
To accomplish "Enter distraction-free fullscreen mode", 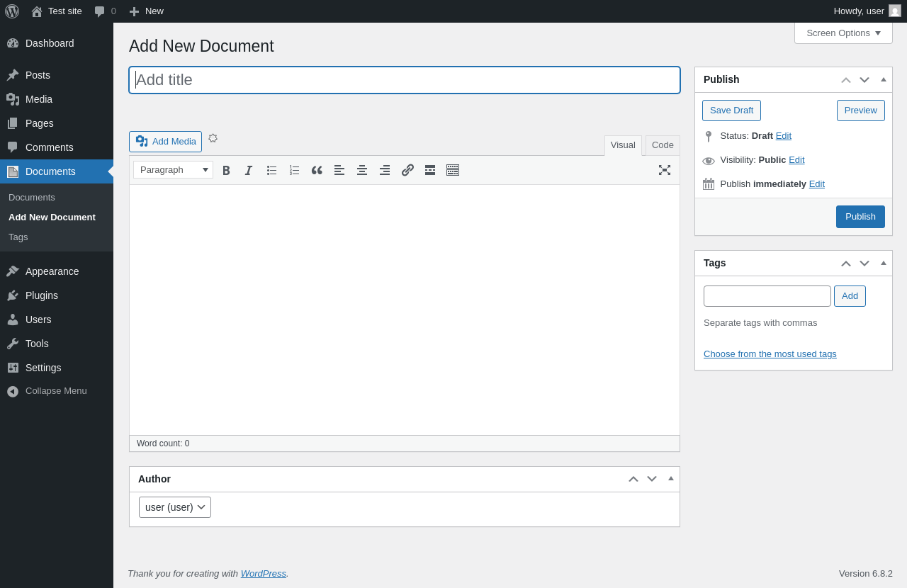I will click(x=665, y=170).
